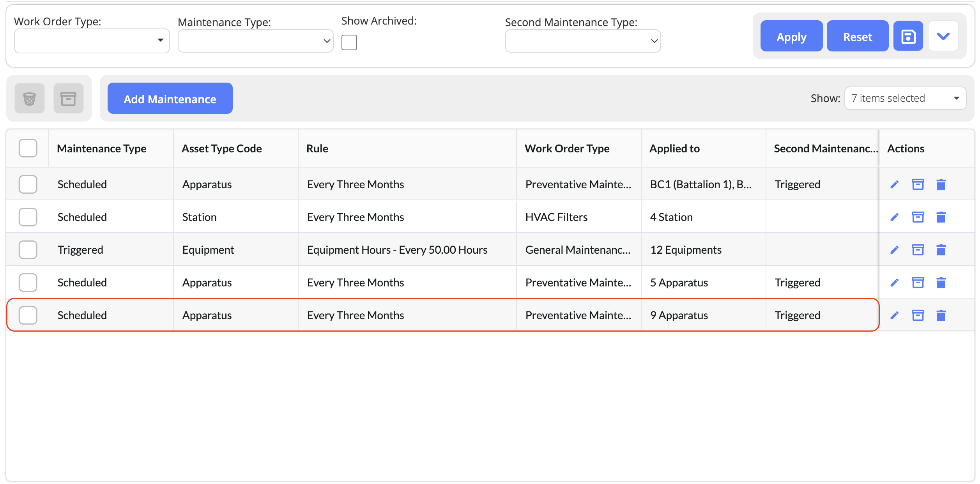Click the bulk archive box icon

[68, 99]
